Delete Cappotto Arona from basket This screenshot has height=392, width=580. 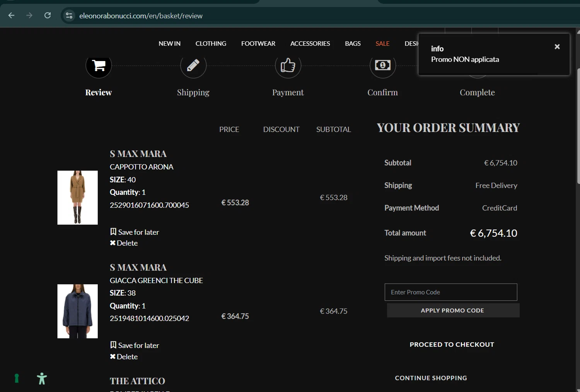[124, 243]
